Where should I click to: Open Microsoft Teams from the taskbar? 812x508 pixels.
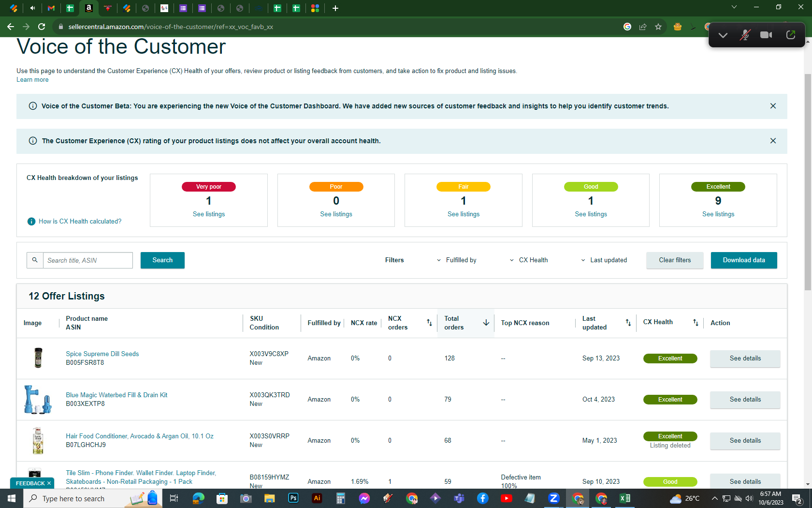[x=459, y=498]
